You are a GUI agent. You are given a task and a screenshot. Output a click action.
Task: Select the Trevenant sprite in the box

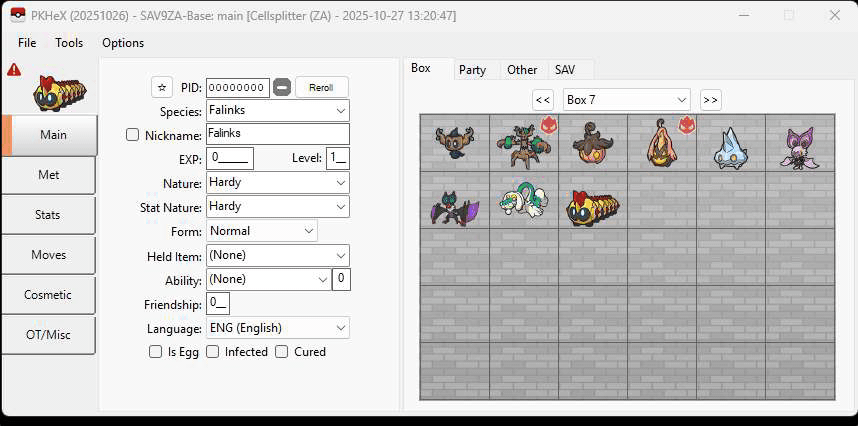[x=521, y=143]
